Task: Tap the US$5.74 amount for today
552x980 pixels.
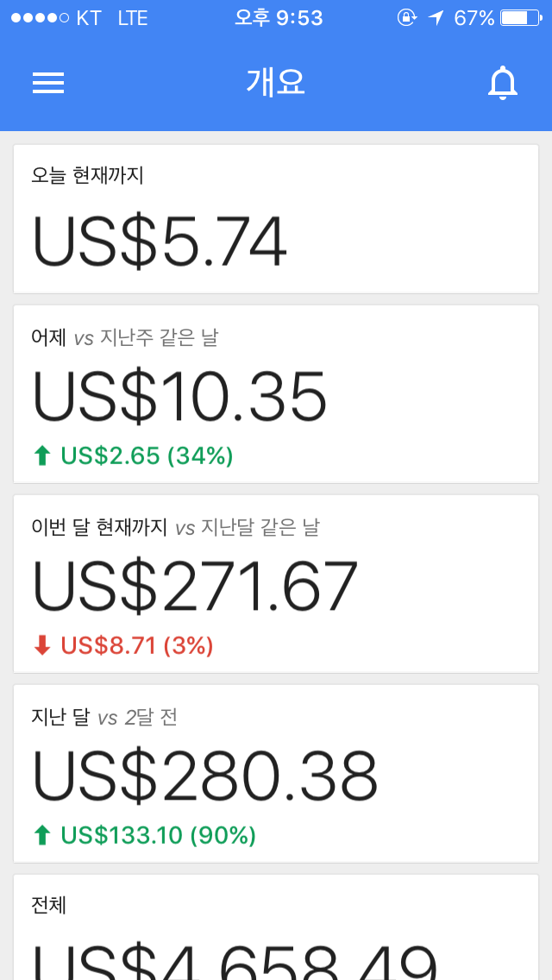Action: pyautogui.click(x=160, y=243)
